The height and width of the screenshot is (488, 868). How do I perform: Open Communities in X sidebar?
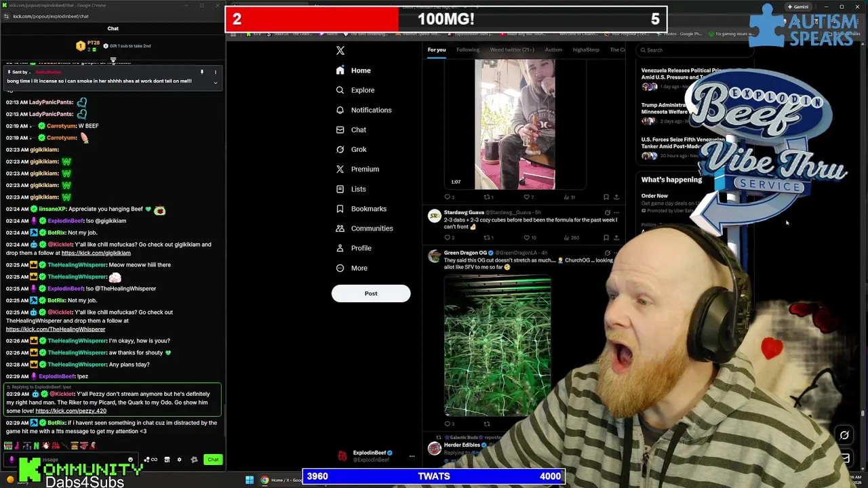(364, 228)
